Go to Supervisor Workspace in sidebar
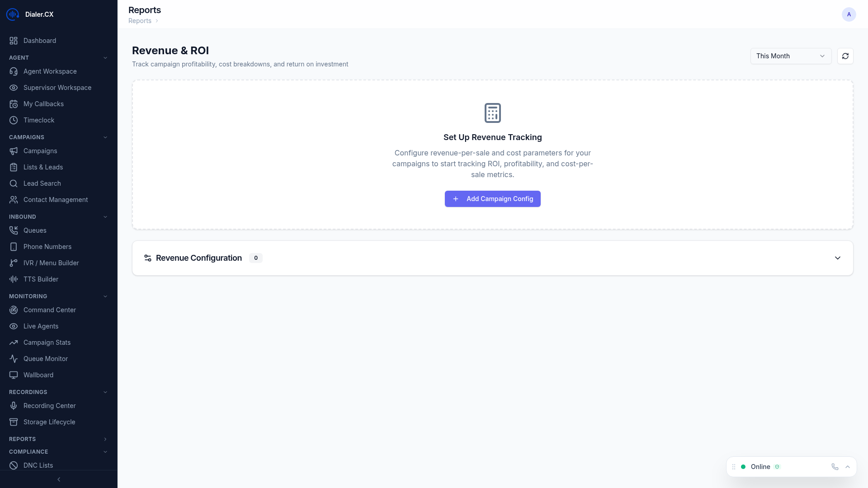The height and width of the screenshot is (488, 868). tap(57, 88)
